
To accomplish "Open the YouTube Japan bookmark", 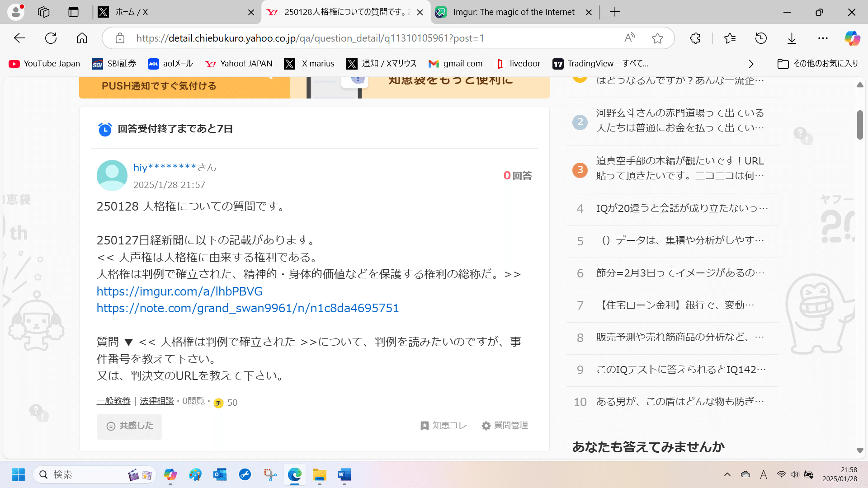I will [43, 64].
